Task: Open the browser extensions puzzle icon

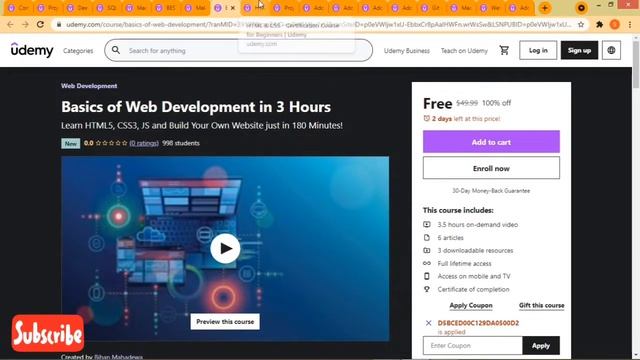Action: (x=599, y=24)
